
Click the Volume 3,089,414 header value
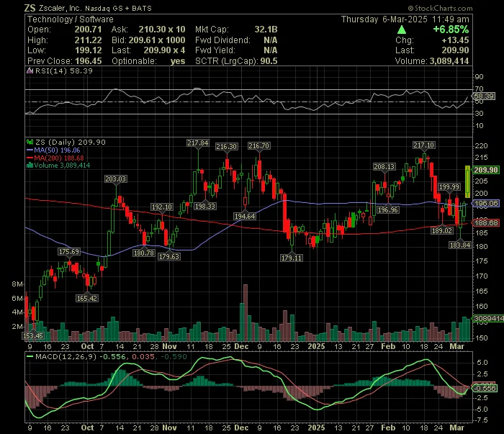point(449,61)
